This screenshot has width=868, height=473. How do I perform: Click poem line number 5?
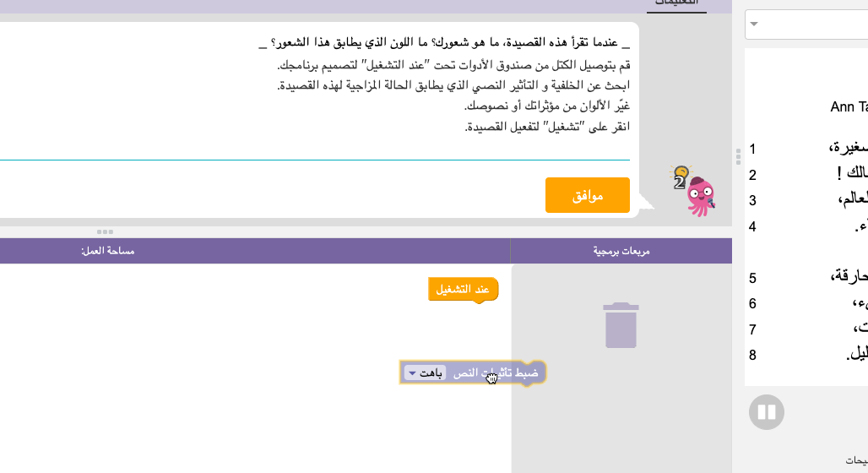[752, 278]
